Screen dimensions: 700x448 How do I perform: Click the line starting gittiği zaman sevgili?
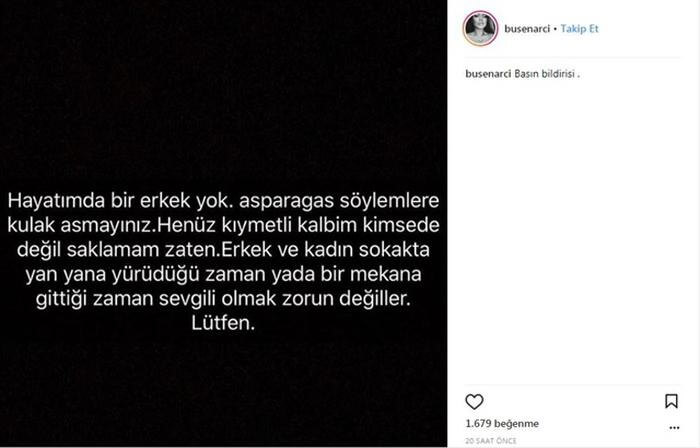click(223, 299)
